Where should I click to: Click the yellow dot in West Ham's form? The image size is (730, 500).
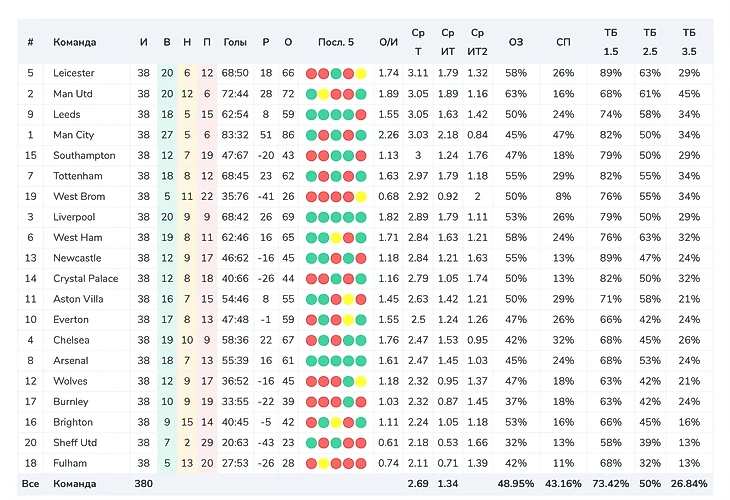point(336,238)
